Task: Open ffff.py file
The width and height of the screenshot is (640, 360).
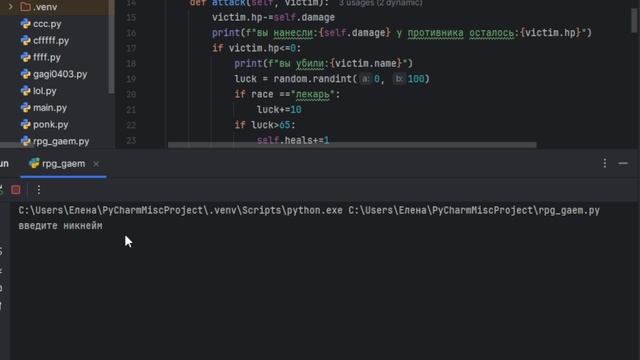Action: click(47, 58)
